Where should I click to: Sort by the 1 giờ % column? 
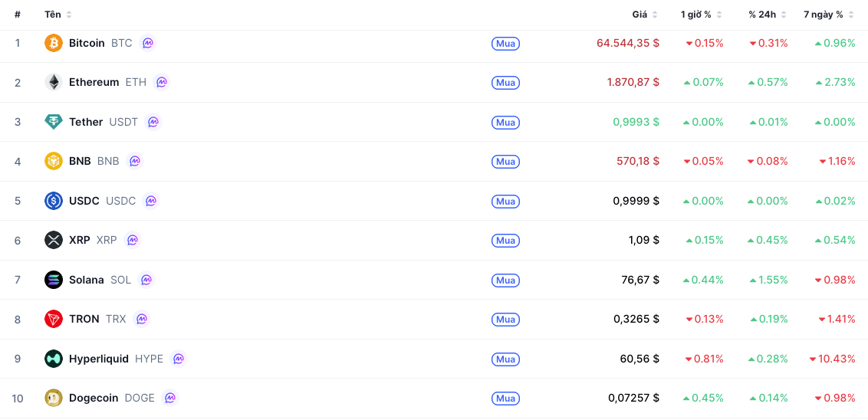[702, 15]
